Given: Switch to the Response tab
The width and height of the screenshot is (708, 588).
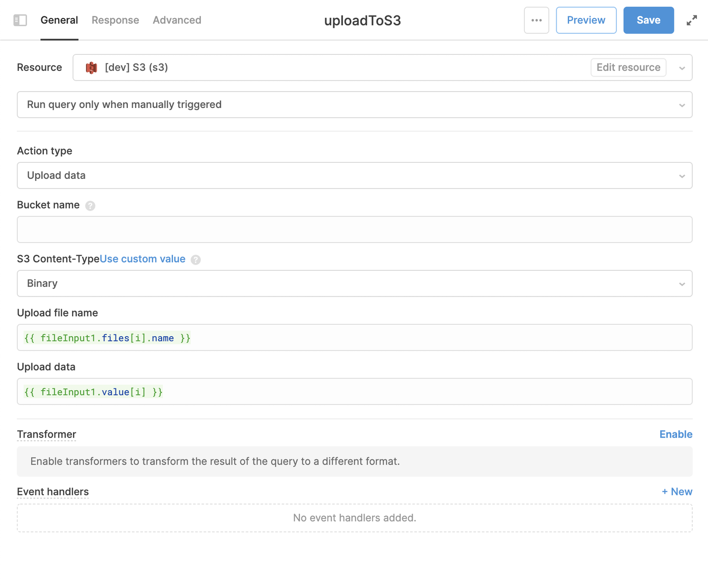Looking at the screenshot, I should (x=115, y=20).
